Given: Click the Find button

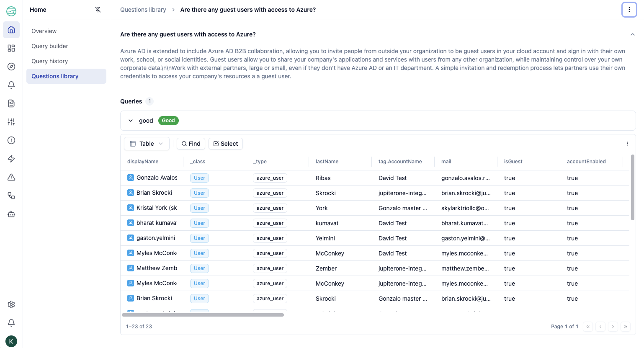Looking at the screenshot, I should pos(191,144).
